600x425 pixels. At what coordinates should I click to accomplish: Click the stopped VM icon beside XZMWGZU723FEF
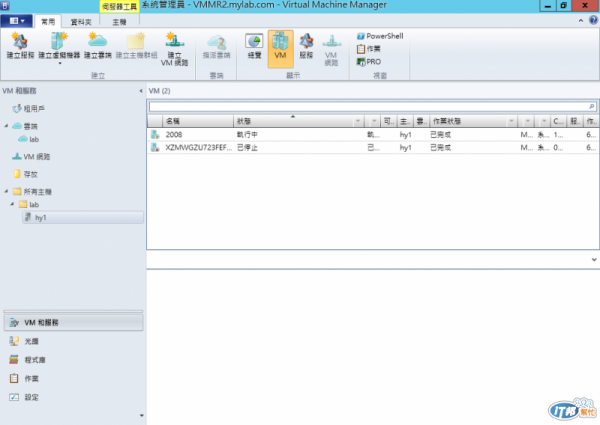coord(155,147)
